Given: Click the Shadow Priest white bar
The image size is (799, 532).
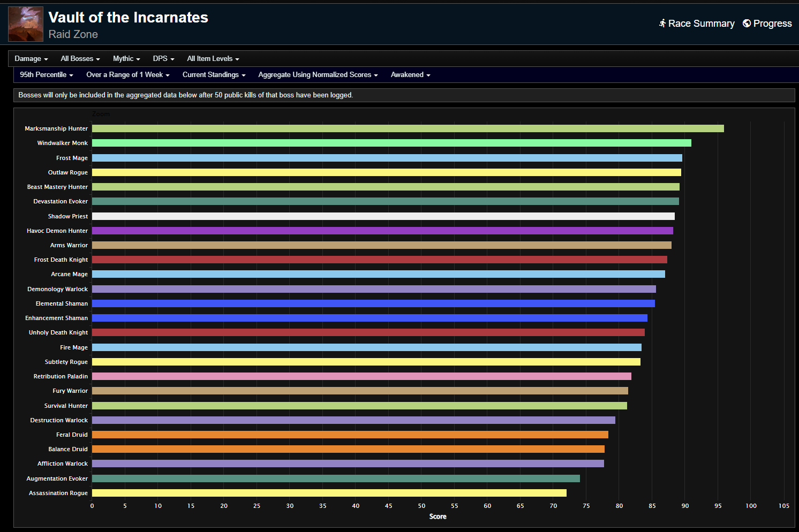Looking at the screenshot, I should 383,216.
